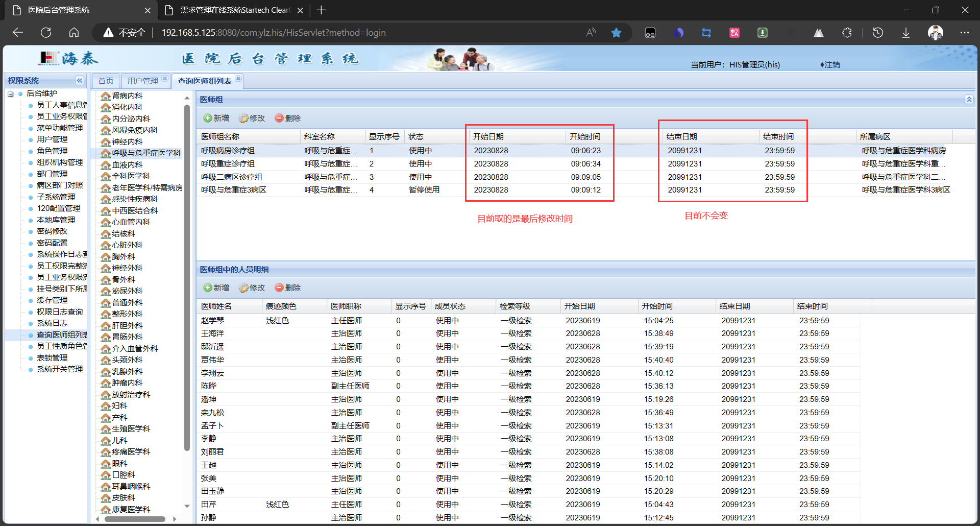Image resolution: width=980 pixels, height=526 pixels.
Task: Close the 查询医师组列表 tab
Action: tap(238, 79)
